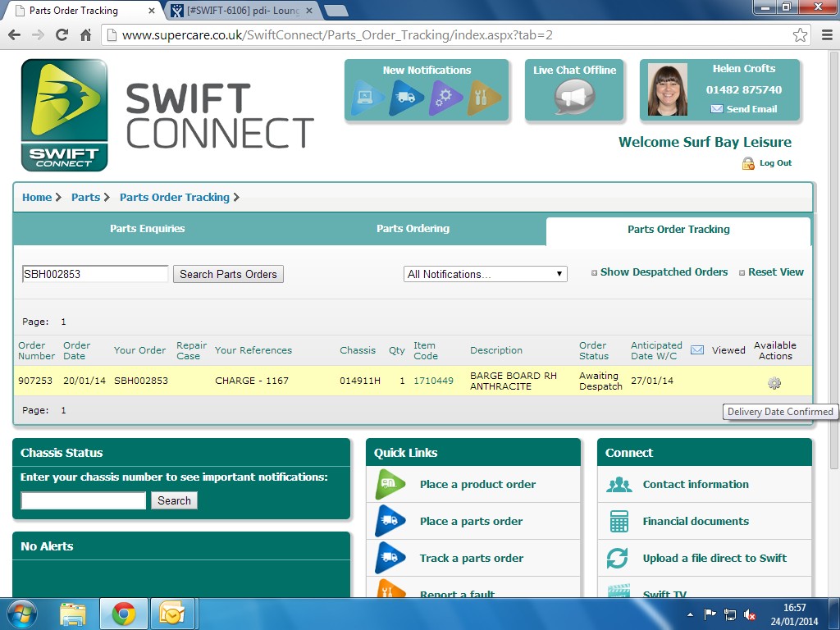This screenshot has height=630, width=840.
Task: Click the laptop notification icon
Action: point(368,98)
